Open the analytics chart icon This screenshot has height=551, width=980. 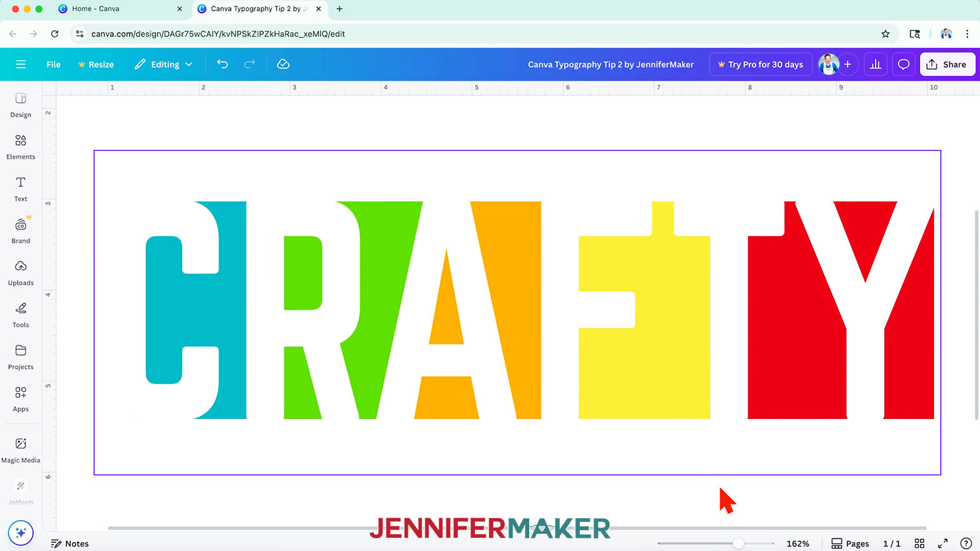876,64
